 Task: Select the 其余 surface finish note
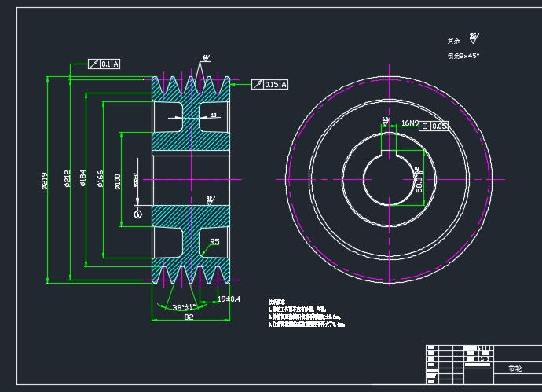point(453,41)
